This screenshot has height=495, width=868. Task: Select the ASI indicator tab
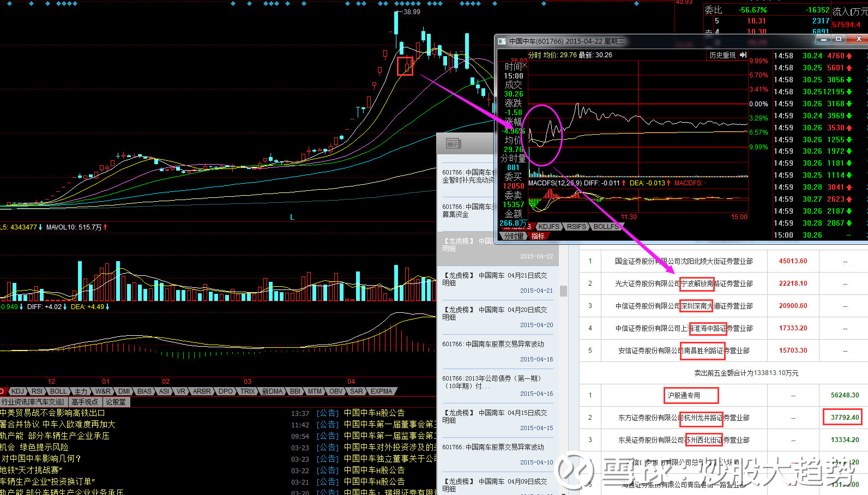pyautogui.click(x=164, y=391)
